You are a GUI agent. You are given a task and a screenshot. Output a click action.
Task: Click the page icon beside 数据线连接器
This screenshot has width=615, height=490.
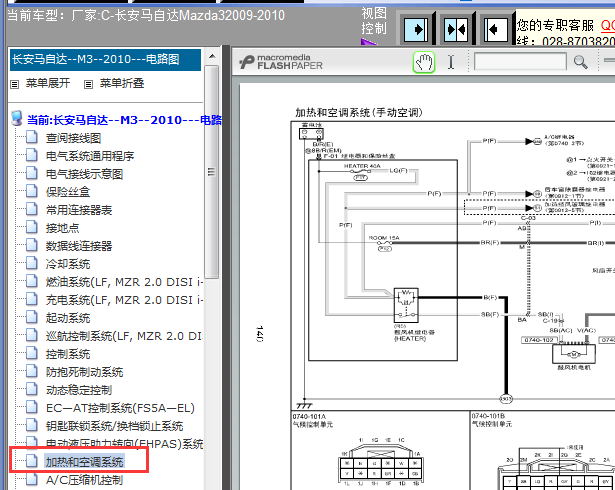pos(32,246)
